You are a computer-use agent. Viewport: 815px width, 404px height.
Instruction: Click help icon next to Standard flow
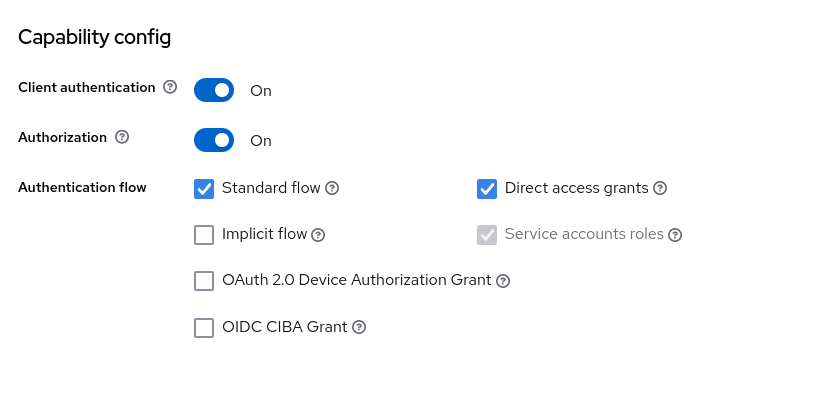tap(332, 188)
